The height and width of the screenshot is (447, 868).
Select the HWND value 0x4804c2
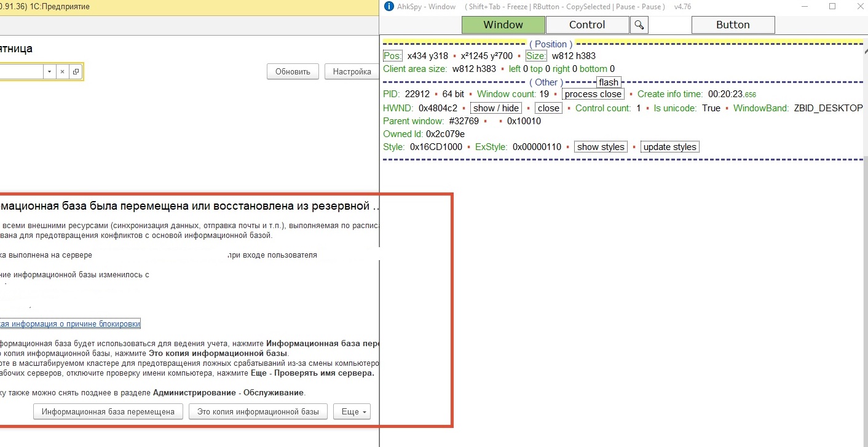pos(438,108)
